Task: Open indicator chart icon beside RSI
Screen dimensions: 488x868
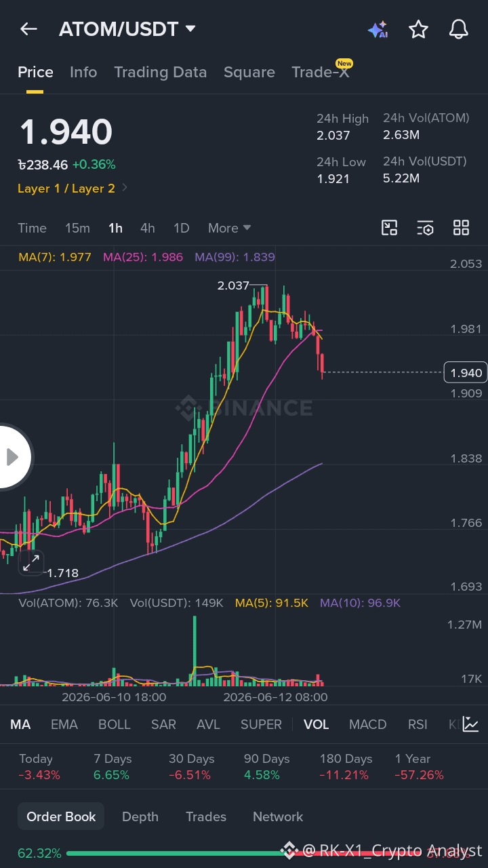Action: click(471, 724)
